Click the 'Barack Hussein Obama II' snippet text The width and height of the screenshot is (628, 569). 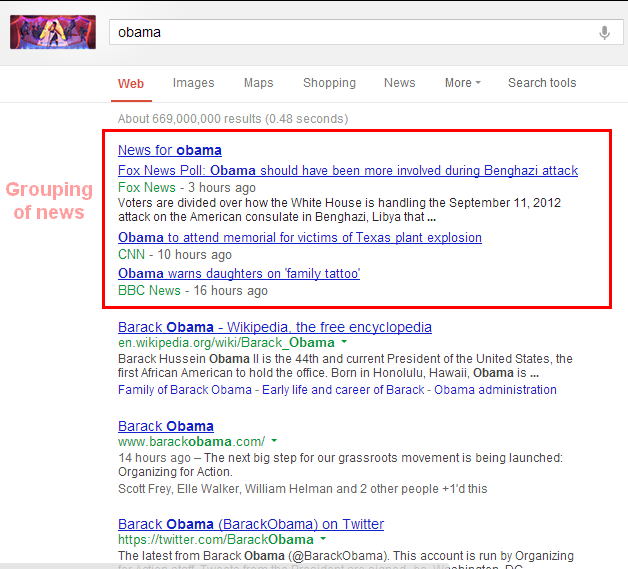[x=345, y=366]
